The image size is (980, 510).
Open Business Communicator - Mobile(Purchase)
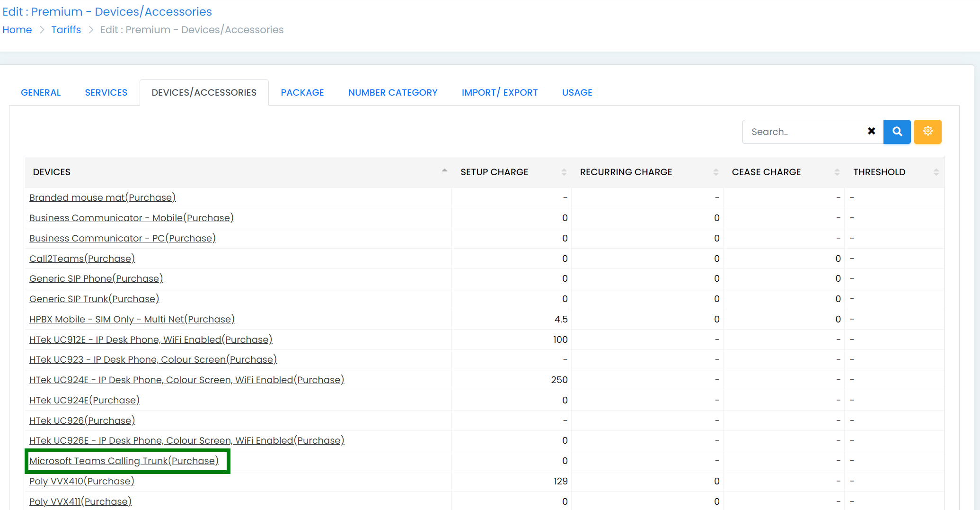click(x=132, y=218)
